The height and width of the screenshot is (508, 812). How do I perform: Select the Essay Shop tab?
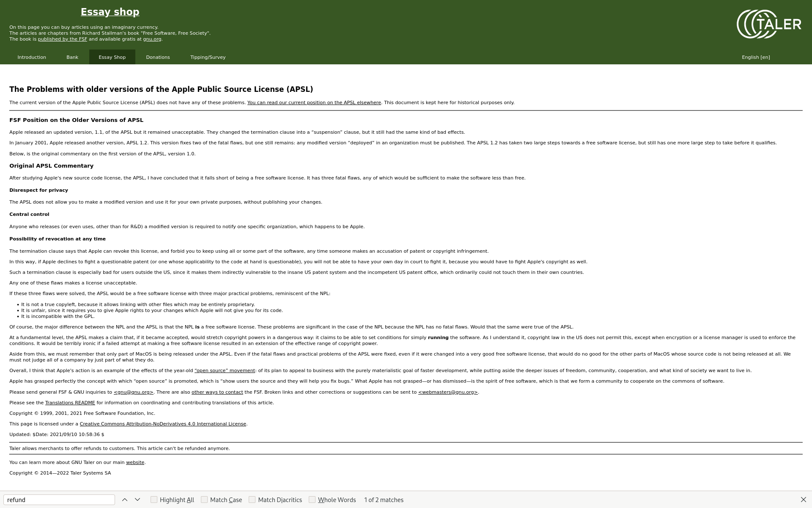coord(112,57)
